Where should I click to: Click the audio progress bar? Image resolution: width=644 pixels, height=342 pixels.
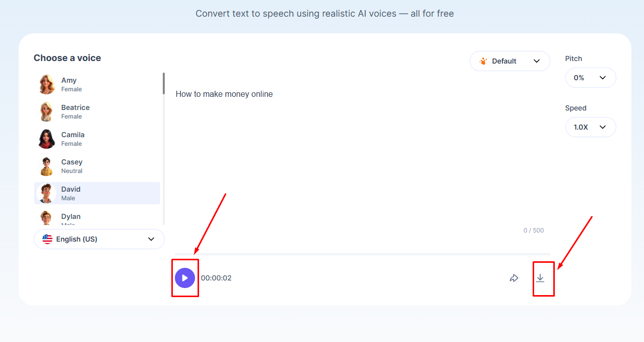coord(361,254)
